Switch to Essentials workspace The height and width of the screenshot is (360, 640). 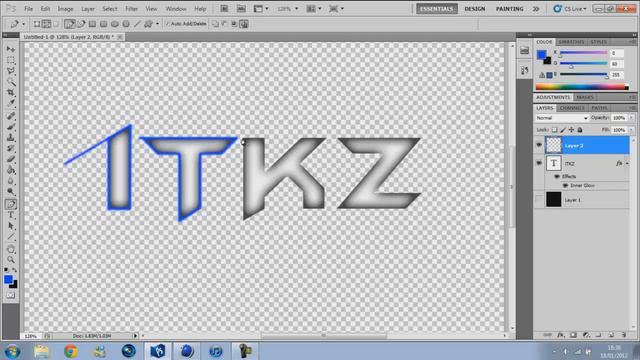tap(437, 9)
